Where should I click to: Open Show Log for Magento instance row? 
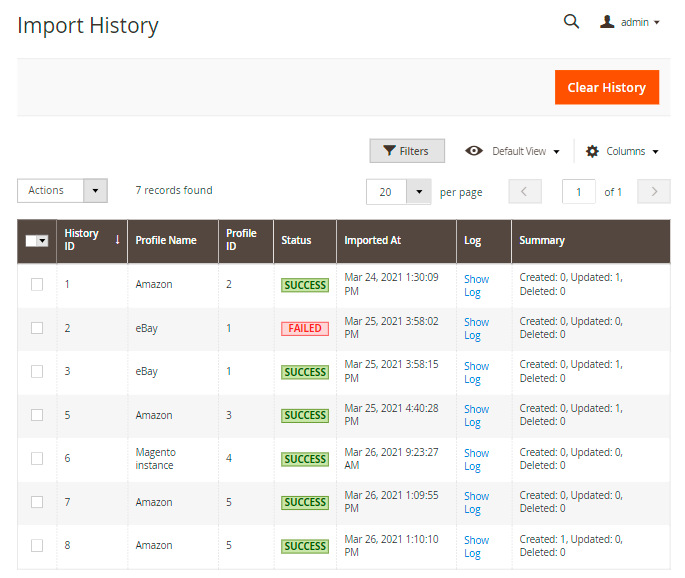coord(476,459)
